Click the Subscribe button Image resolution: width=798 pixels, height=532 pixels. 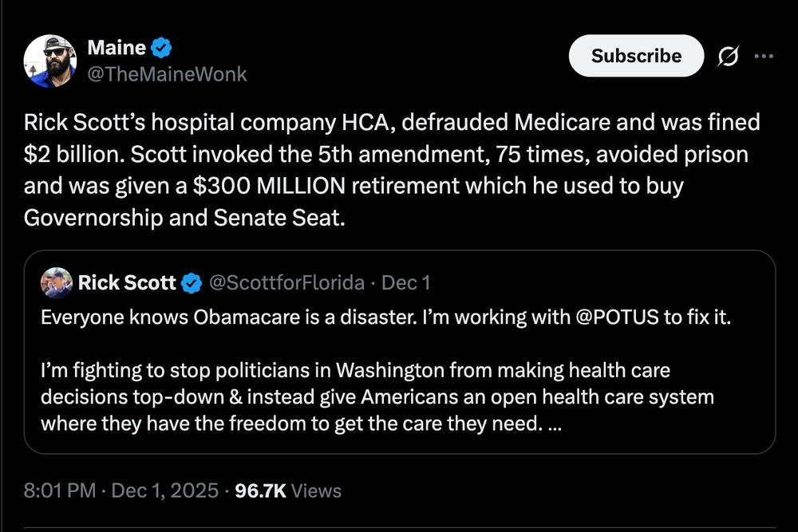636,56
